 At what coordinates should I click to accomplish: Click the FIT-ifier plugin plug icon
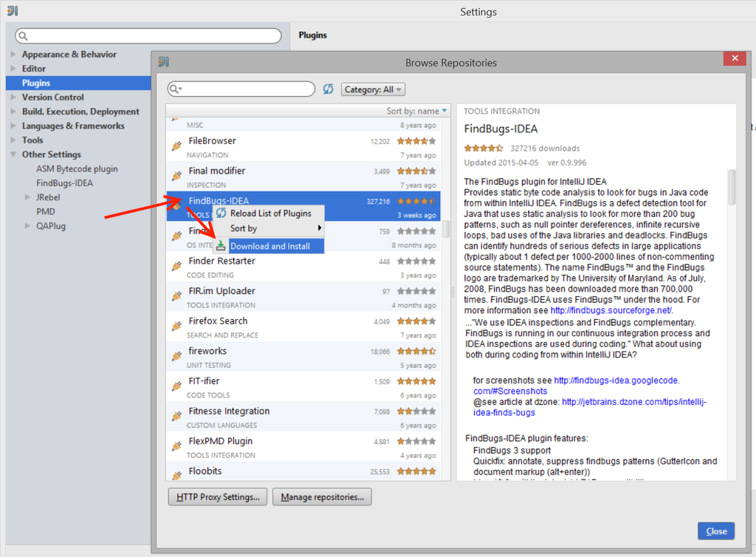coord(177,386)
